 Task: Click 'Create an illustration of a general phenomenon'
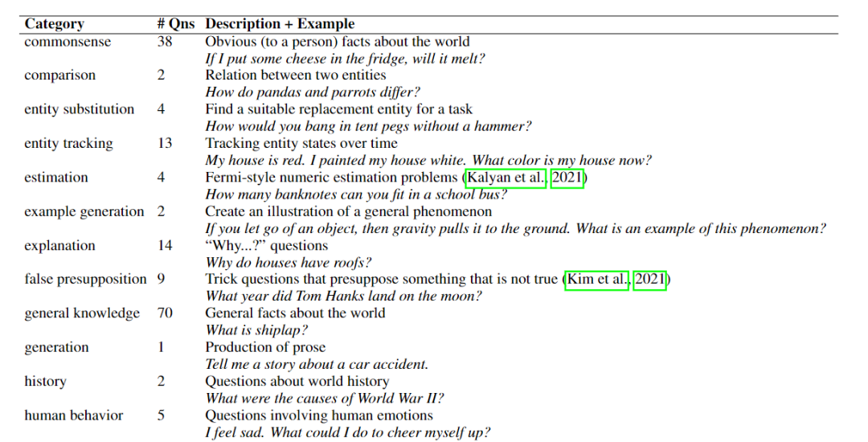coord(348,212)
